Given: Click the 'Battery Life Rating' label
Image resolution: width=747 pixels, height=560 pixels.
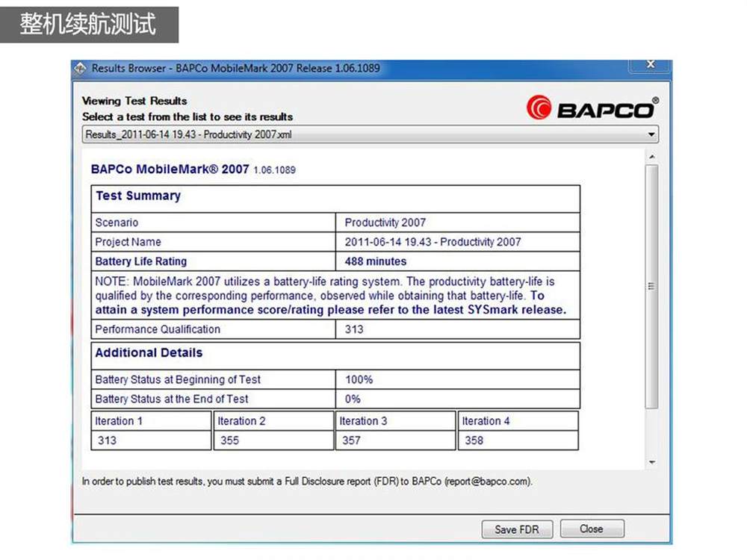Looking at the screenshot, I should click(x=141, y=261).
